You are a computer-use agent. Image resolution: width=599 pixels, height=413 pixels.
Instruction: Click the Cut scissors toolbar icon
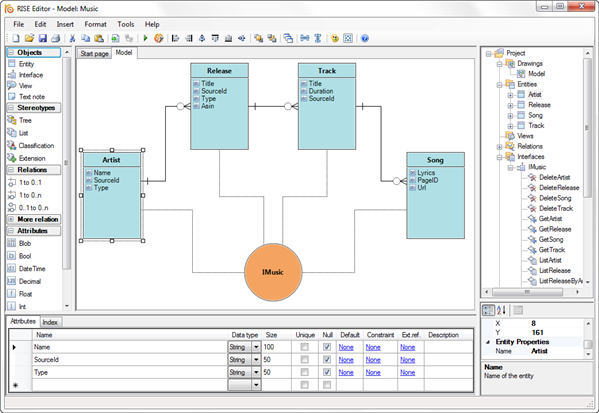point(72,38)
